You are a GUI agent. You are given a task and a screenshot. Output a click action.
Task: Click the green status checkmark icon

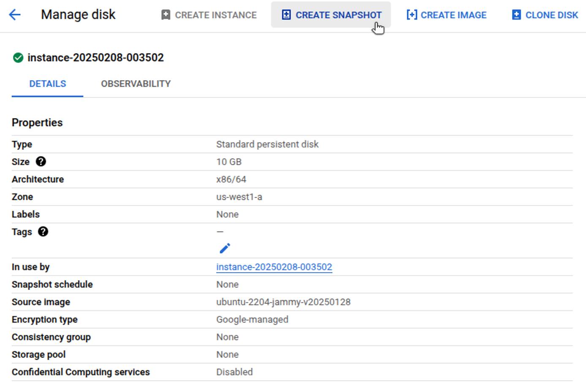18,57
